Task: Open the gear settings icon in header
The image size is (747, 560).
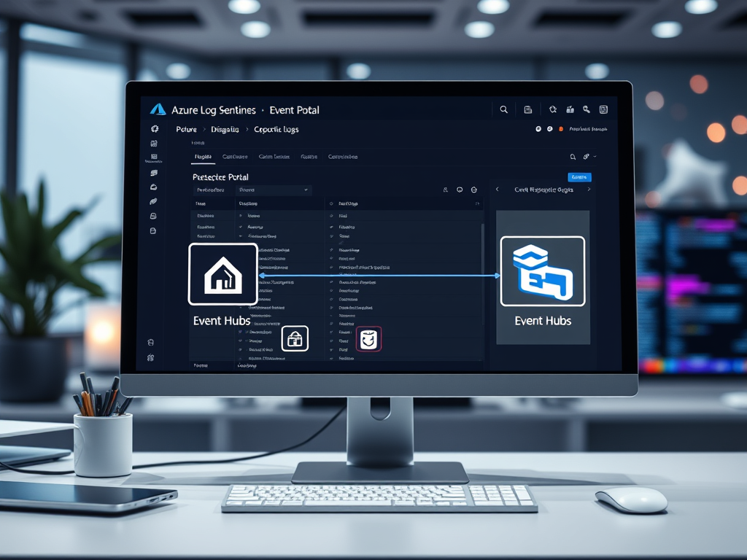Action: pos(553,109)
